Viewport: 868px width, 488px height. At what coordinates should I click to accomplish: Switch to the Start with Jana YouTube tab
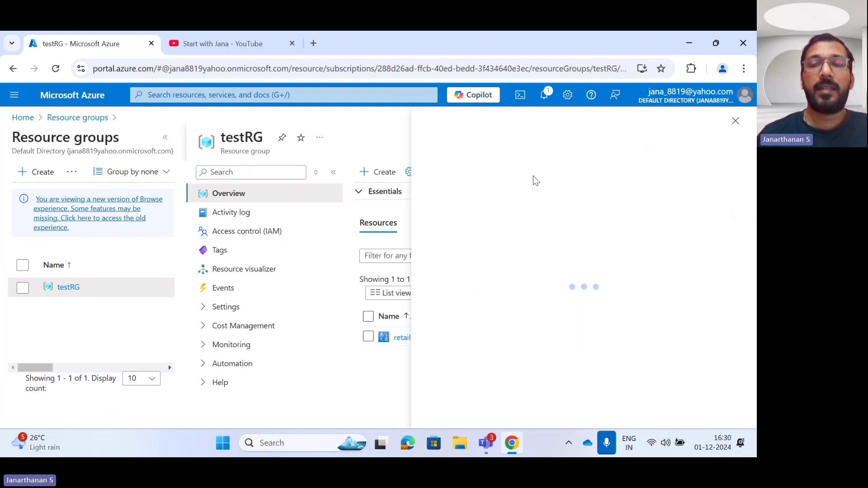(x=223, y=43)
